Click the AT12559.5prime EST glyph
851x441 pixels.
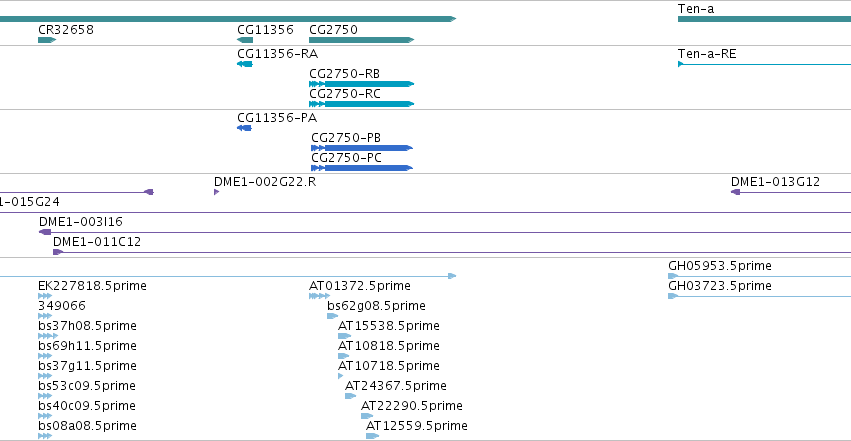[372, 436]
